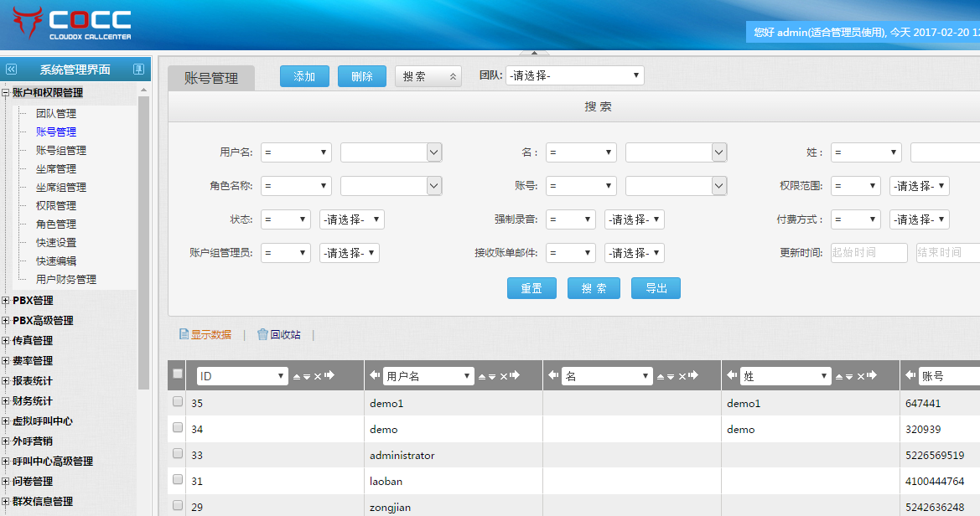Screen dimensions: 980x516
Task: Remove the 用户名 column with X icon
Action: (x=504, y=377)
